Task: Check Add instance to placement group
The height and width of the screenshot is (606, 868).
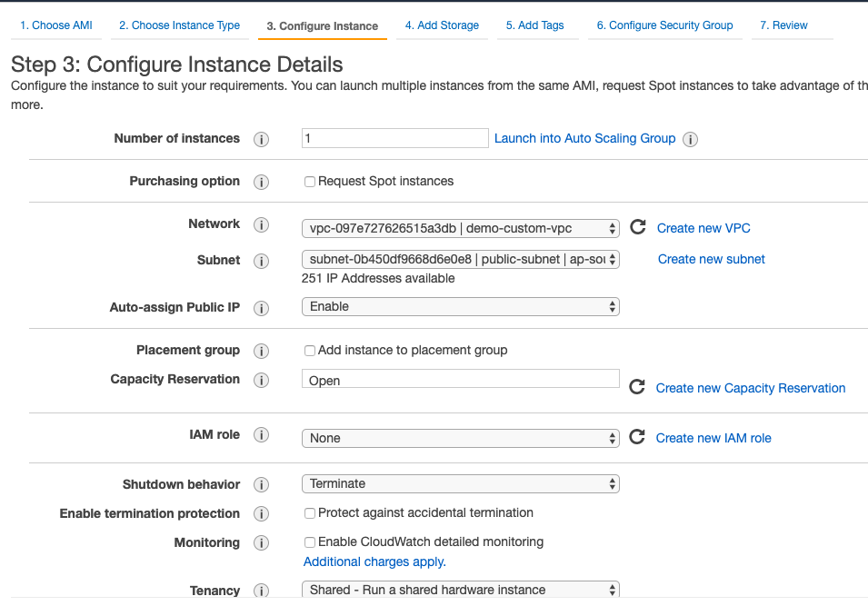Action: coord(310,351)
